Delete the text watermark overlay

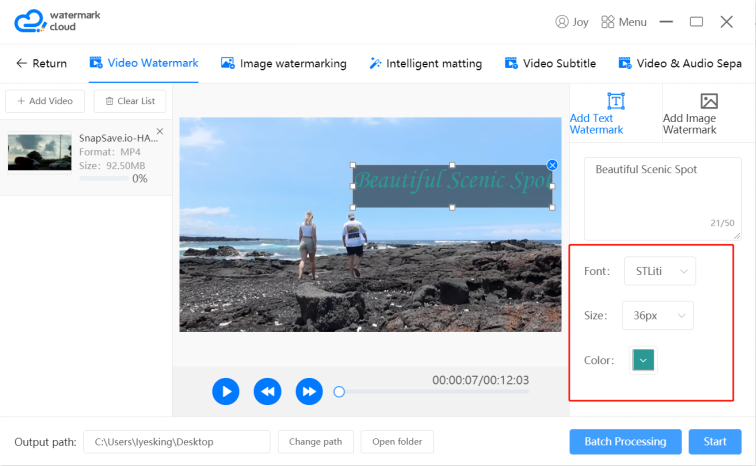pyautogui.click(x=553, y=165)
